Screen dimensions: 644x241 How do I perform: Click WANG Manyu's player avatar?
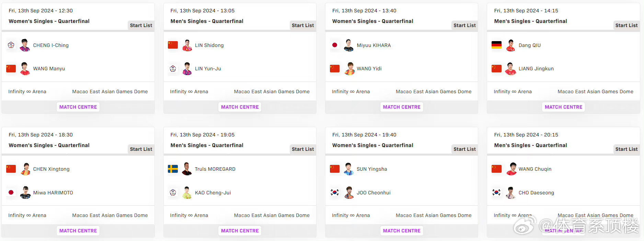click(25, 69)
